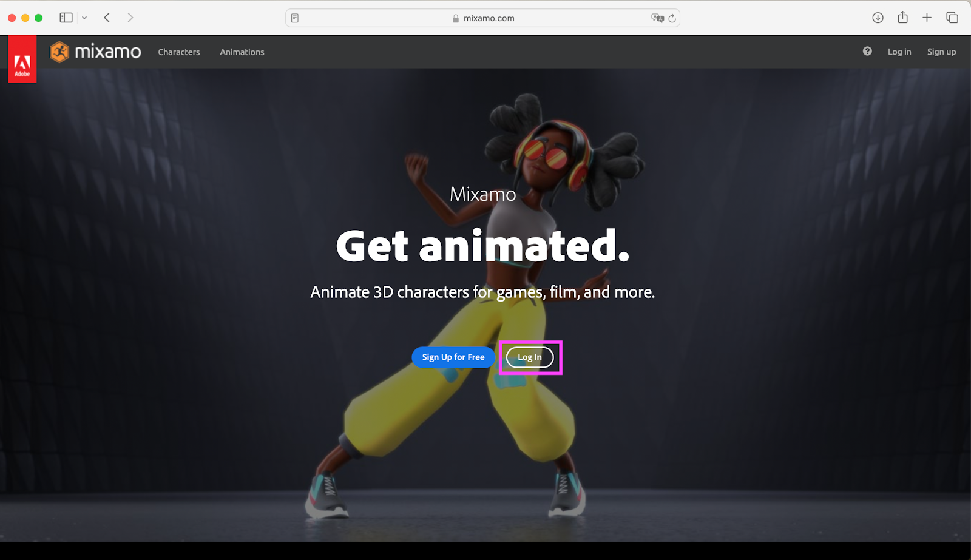
Task: Go forward with the forward arrow
Action: (x=130, y=18)
